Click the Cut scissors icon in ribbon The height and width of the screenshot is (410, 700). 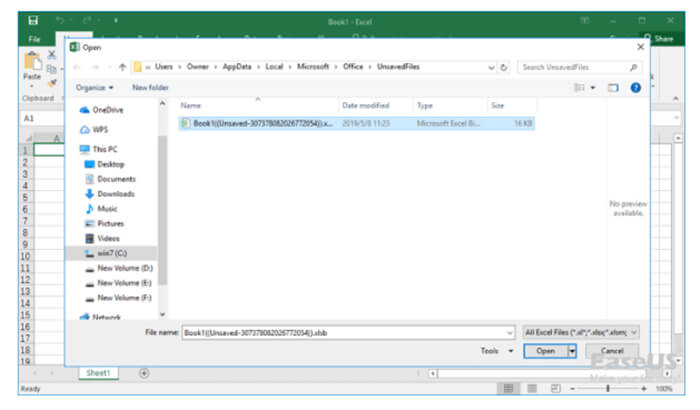point(52,54)
